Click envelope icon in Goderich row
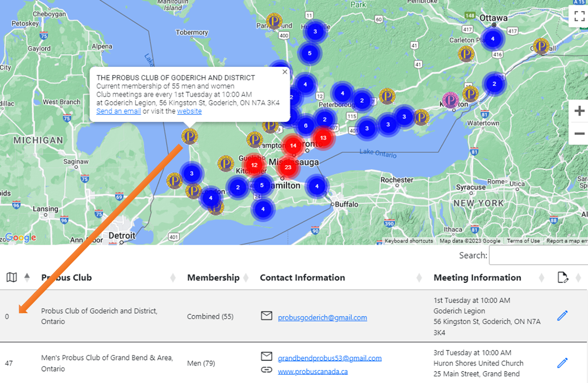This screenshot has width=588, height=383. click(266, 316)
